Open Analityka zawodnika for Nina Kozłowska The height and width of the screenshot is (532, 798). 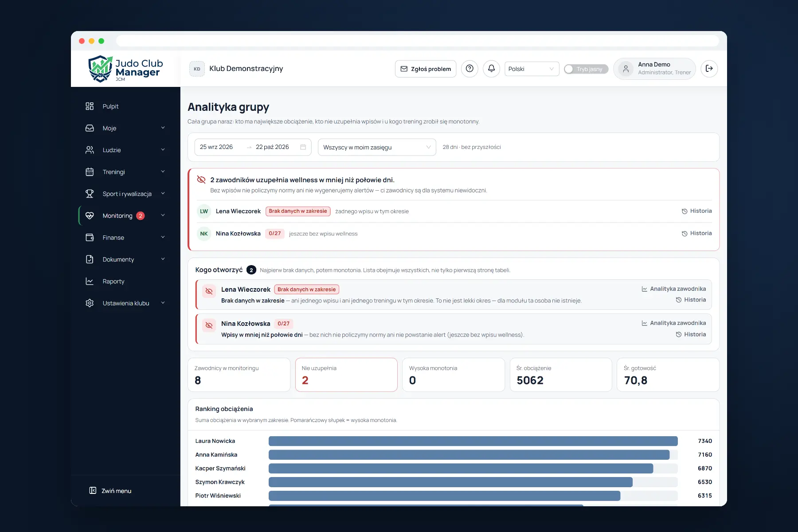[x=673, y=323]
